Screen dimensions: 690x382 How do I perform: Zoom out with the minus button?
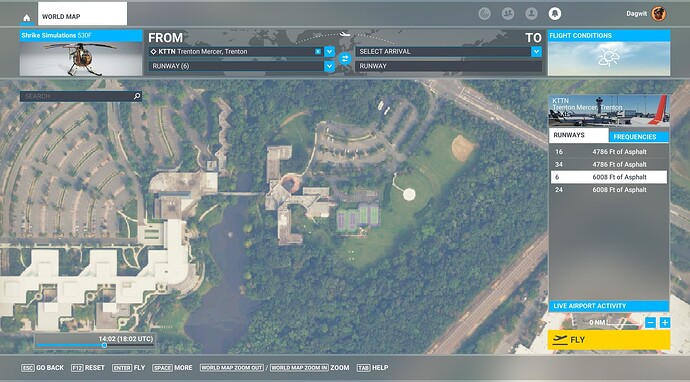click(650, 323)
